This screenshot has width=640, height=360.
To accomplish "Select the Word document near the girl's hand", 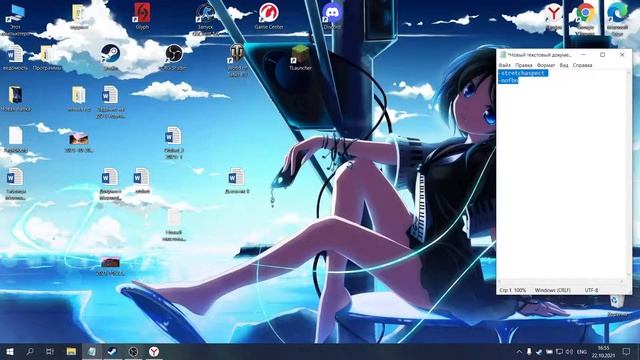I will (237, 180).
